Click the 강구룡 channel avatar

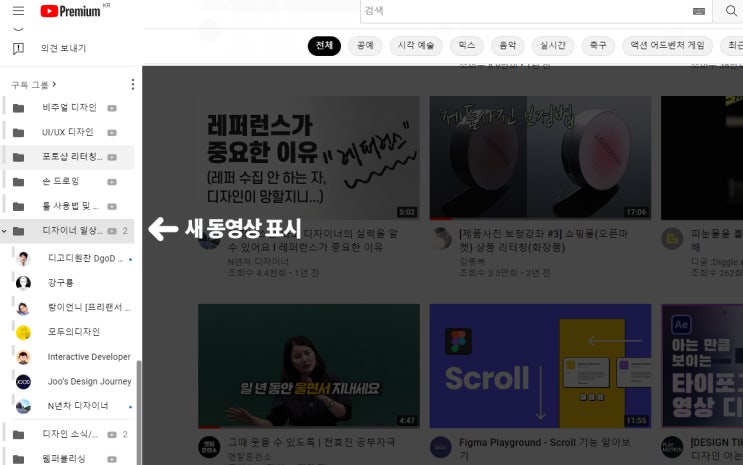(x=23, y=283)
